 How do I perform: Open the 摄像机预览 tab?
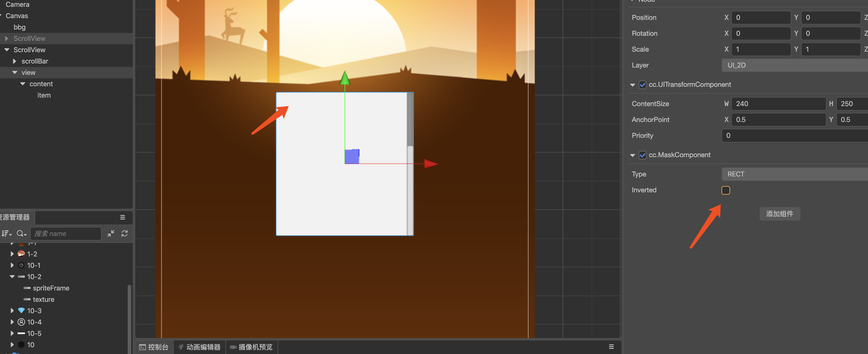tap(251, 347)
